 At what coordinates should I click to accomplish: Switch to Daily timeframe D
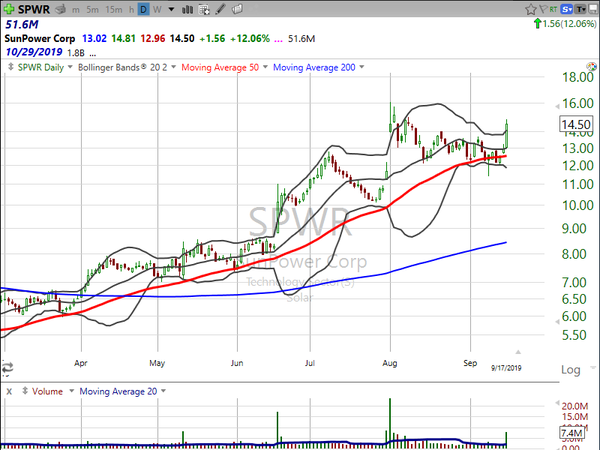[143, 9]
